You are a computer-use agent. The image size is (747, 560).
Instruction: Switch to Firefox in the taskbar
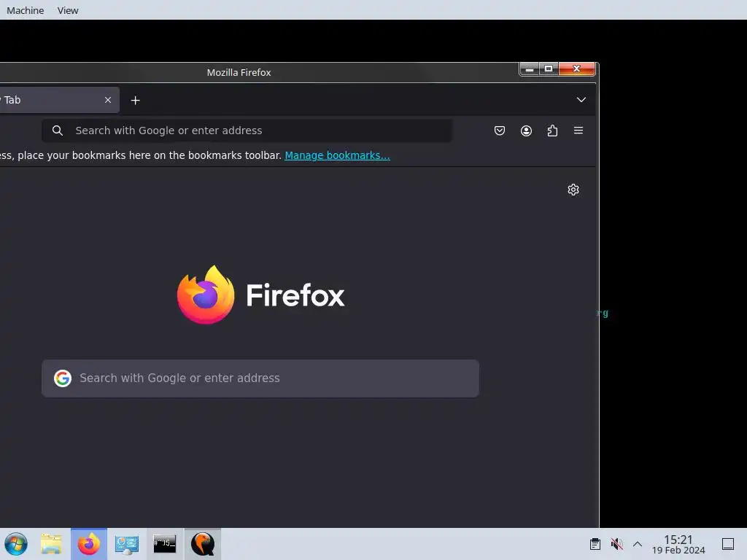click(88, 544)
